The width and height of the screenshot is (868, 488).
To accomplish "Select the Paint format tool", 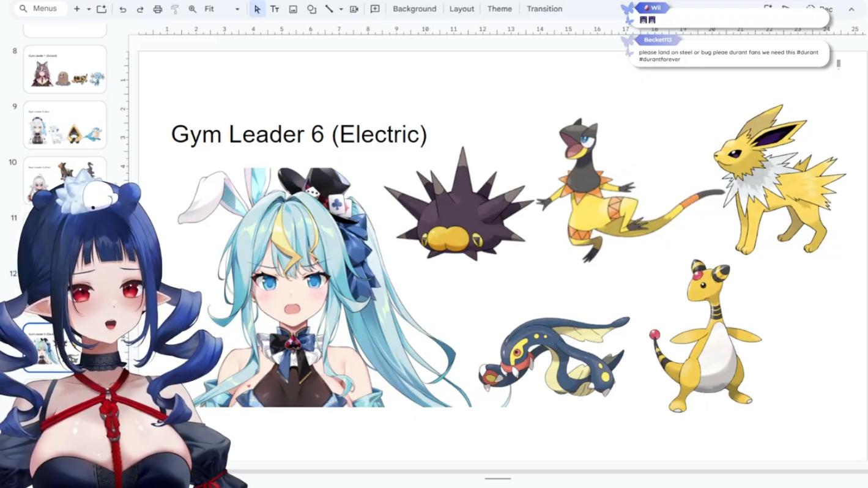I will click(x=175, y=9).
